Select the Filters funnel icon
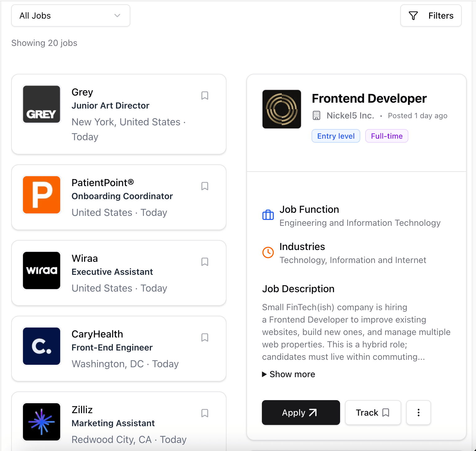This screenshot has width=476, height=451. 413,16
